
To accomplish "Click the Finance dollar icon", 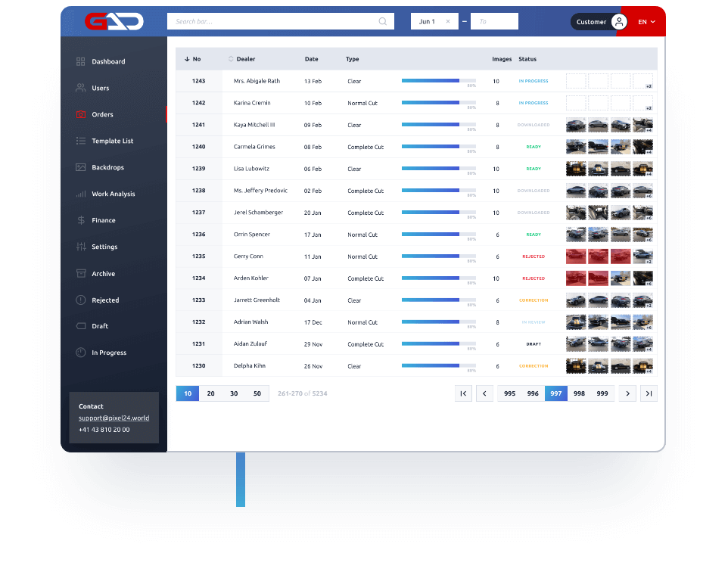I will [x=80, y=220].
